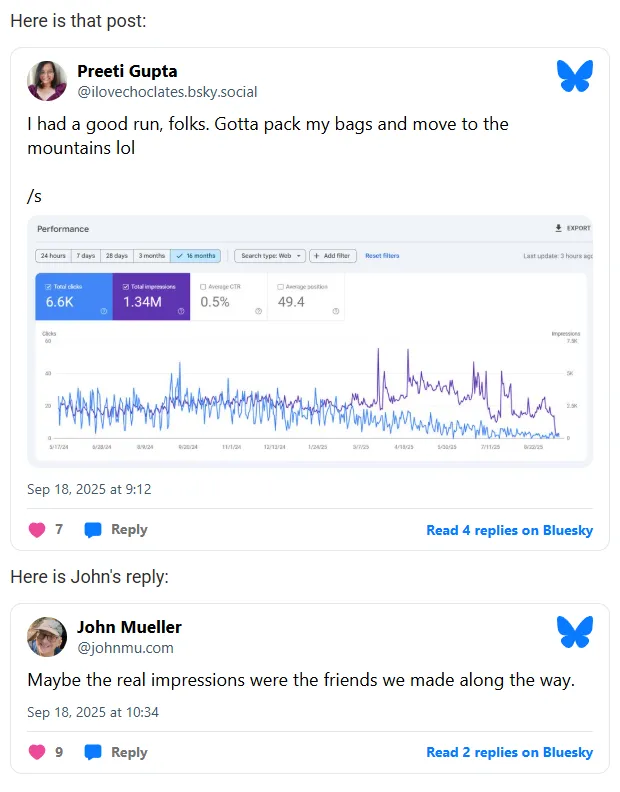Screen dimensions: 620x792
Task: Click the Export download icon in Performance report
Action: click(558, 228)
